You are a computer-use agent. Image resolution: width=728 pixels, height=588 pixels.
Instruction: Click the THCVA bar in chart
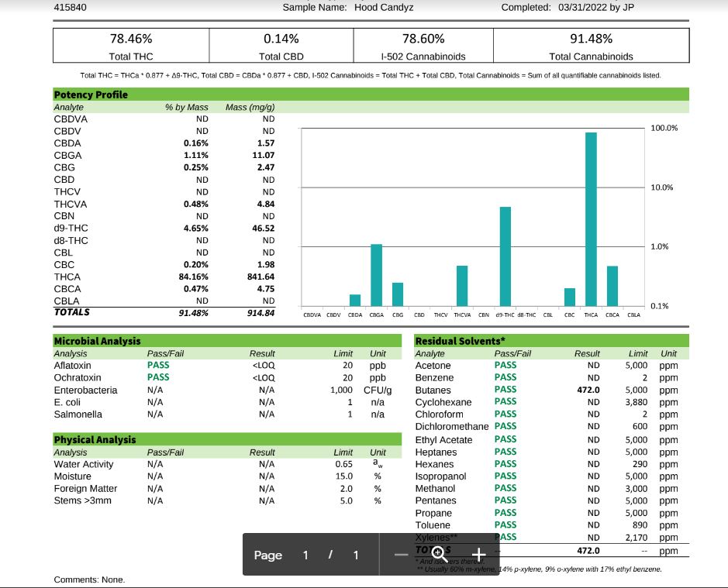coord(462,285)
